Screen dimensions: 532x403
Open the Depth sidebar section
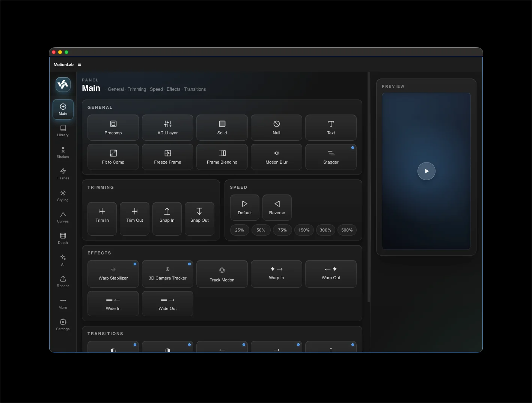coord(63,238)
